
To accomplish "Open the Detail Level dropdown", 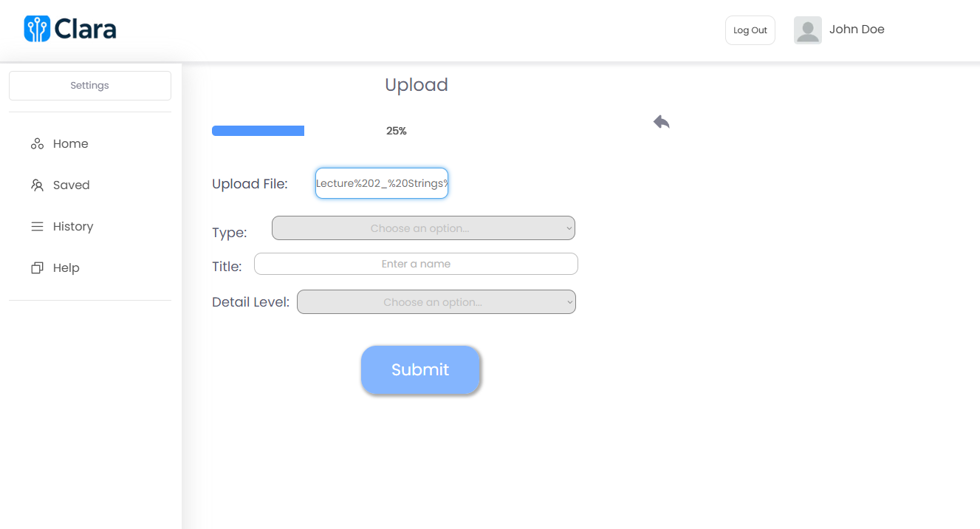I will (x=436, y=302).
